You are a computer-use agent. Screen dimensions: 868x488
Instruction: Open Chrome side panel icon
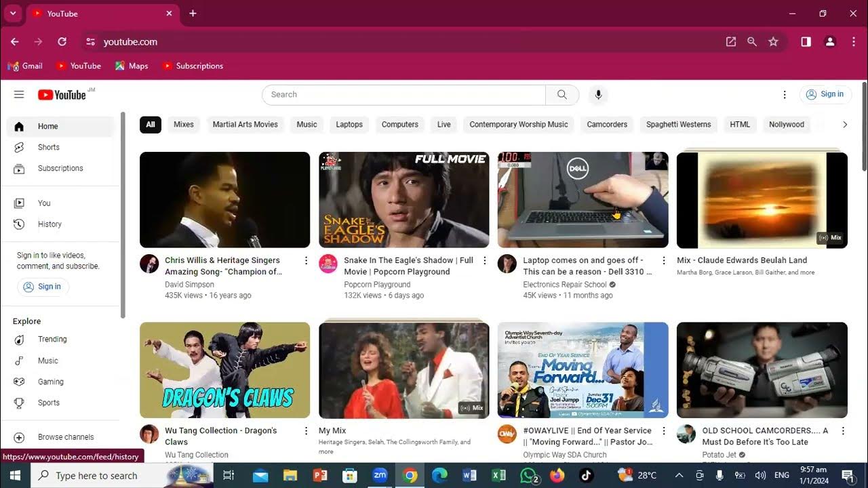(x=806, y=42)
